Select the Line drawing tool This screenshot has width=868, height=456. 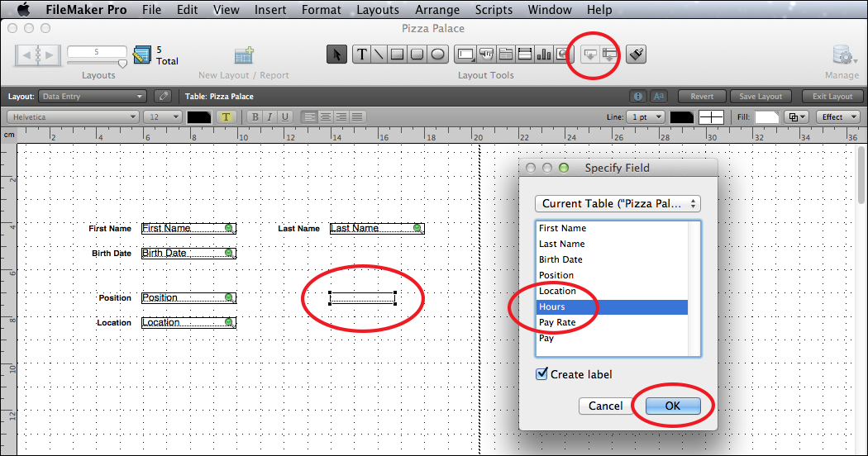coord(379,55)
